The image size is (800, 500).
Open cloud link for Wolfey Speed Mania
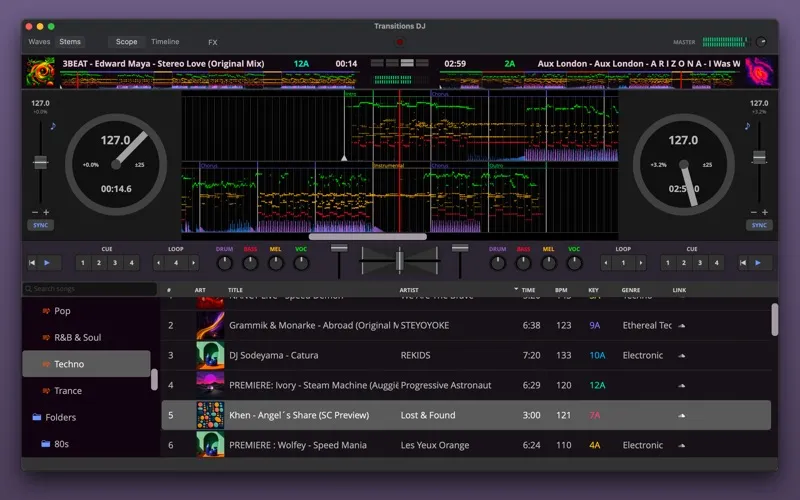pos(682,445)
